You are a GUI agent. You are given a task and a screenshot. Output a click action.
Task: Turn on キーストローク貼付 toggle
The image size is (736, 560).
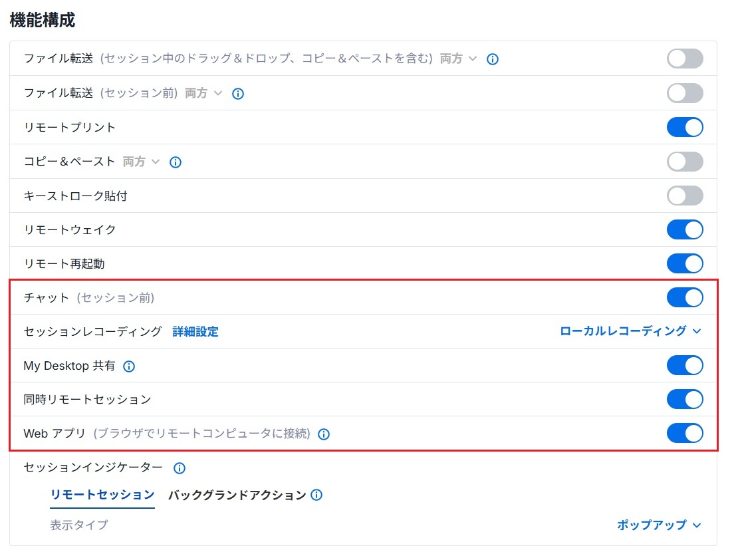pyautogui.click(x=685, y=196)
